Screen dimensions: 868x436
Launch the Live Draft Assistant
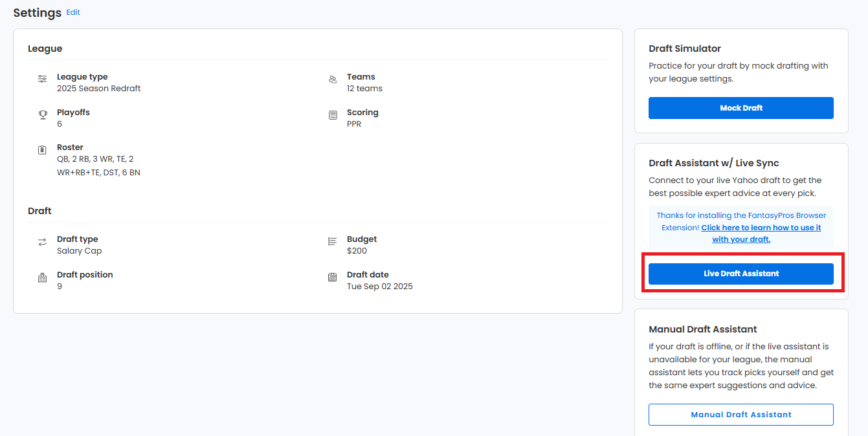tap(741, 274)
